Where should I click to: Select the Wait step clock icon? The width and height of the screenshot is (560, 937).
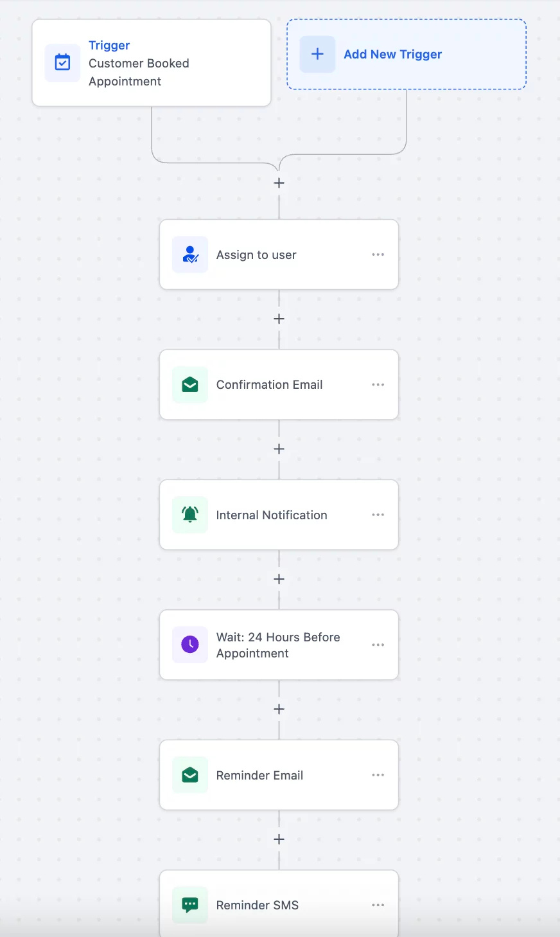[x=190, y=645]
